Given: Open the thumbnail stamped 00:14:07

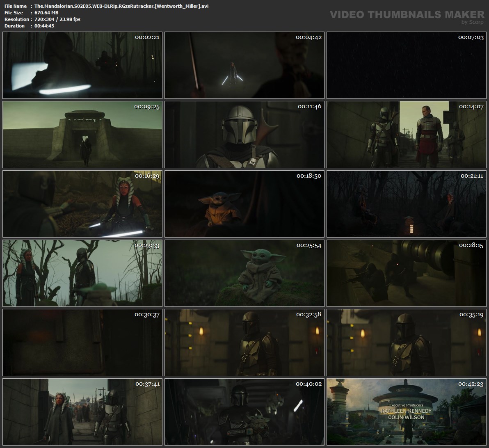Looking at the screenshot, I should coord(407,135).
